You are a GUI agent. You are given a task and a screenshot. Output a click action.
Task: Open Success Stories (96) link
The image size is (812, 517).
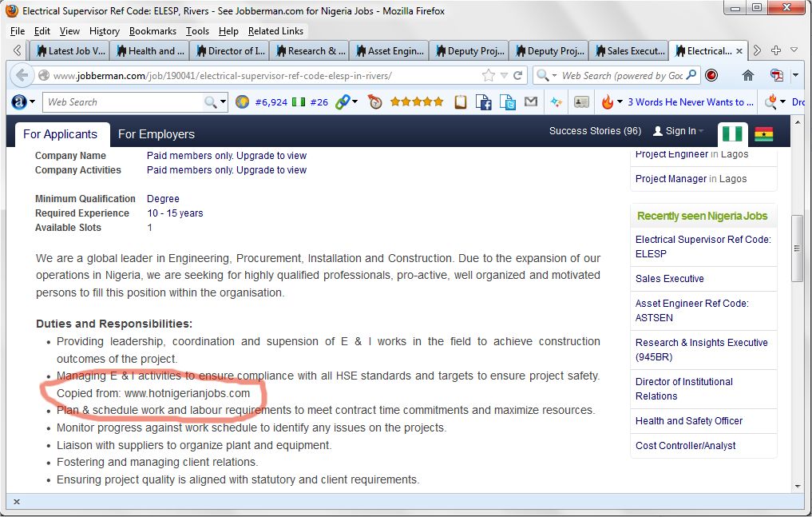pyautogui.click(x=595, y=131)
